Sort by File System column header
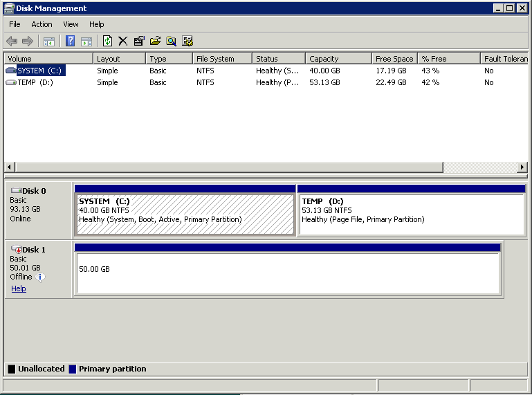 pyautogui.click(x=223, y=59)
